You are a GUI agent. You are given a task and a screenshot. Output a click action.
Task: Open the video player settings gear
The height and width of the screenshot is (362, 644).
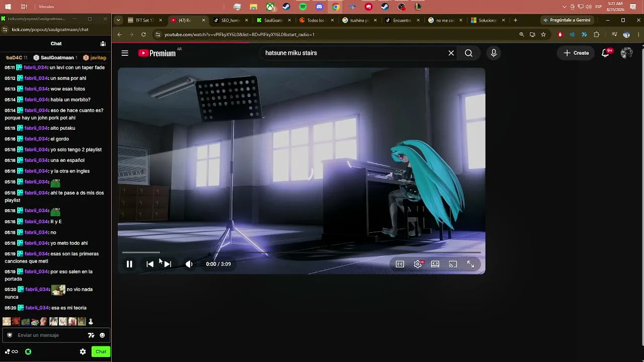[418, 264]
